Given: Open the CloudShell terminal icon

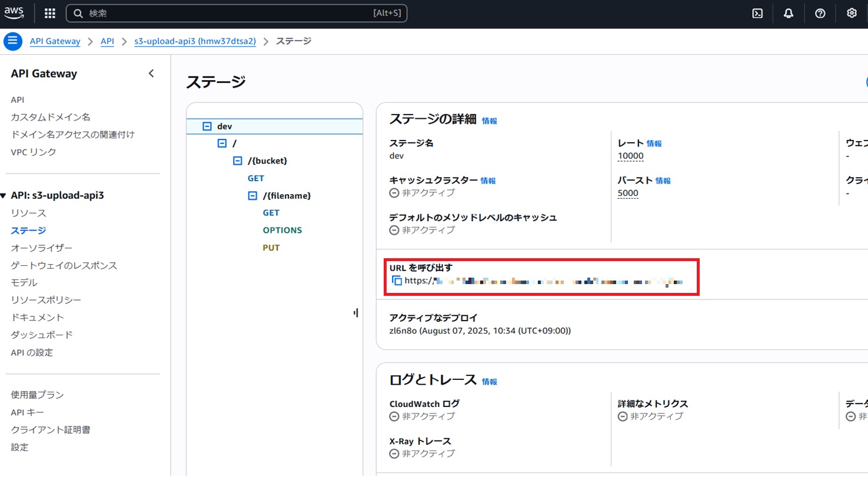Looking at the screenshot, I should click(x=758, y=14).
